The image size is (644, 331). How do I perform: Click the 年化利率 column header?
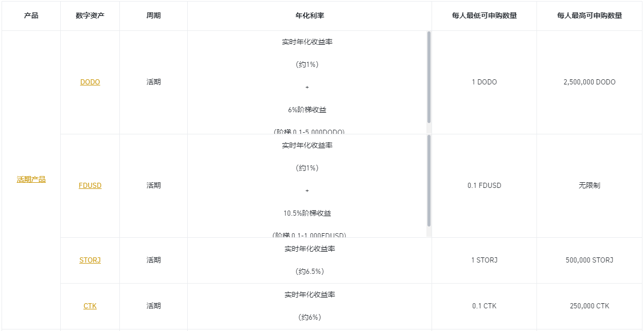310,16
